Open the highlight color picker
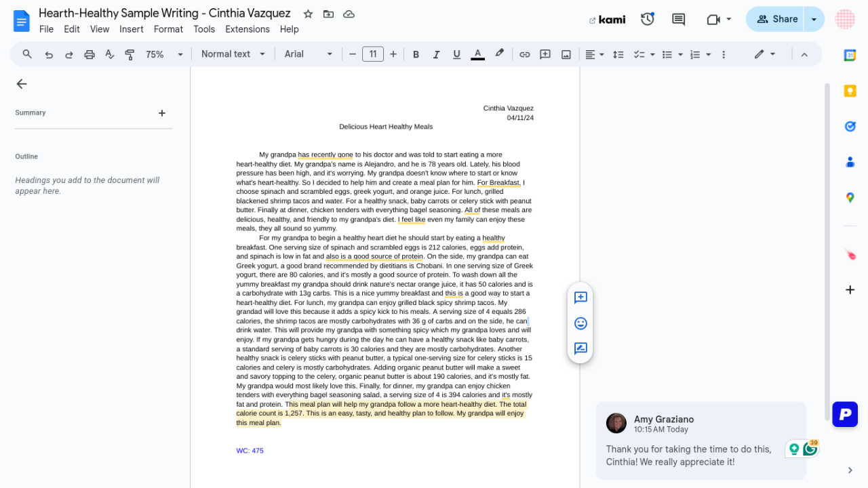The image size is (868, 488). (x=499, y=54)
